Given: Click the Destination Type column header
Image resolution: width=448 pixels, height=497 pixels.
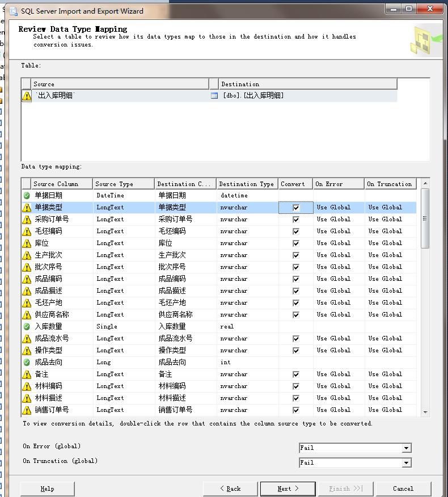Looking at the screenshot, I should tap(247, 184).
